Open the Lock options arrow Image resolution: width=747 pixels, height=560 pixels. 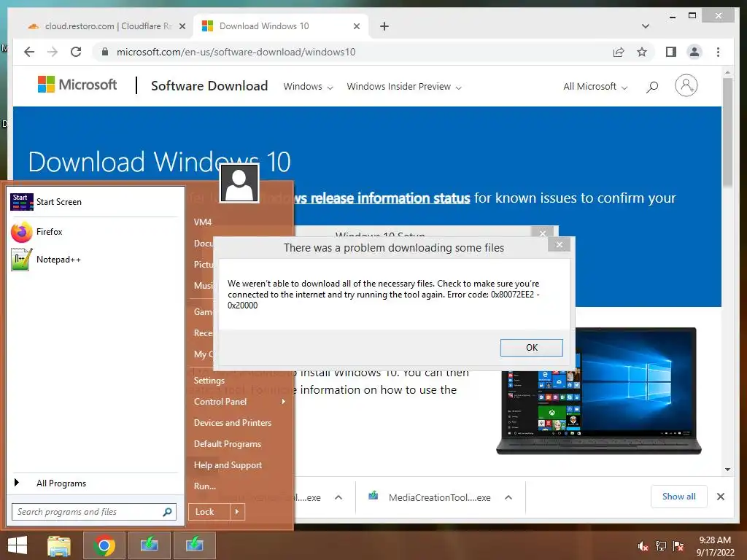coord(237,512)
